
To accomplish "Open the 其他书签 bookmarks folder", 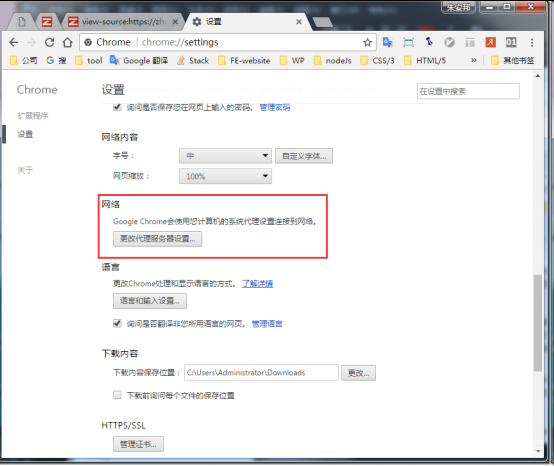I will [513, 61].
